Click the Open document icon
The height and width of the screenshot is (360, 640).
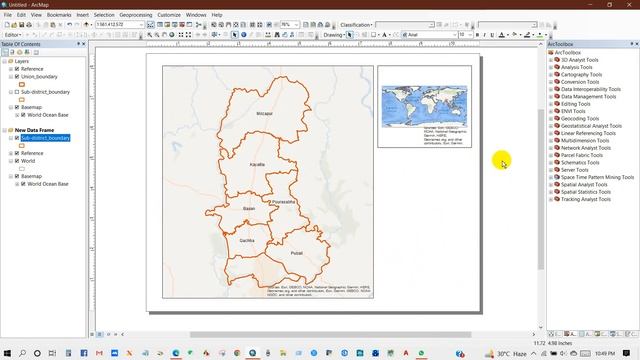14,25
